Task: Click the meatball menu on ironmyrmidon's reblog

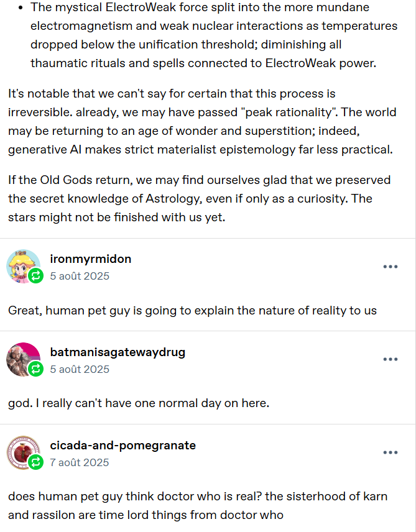Action: coord(391,267)
